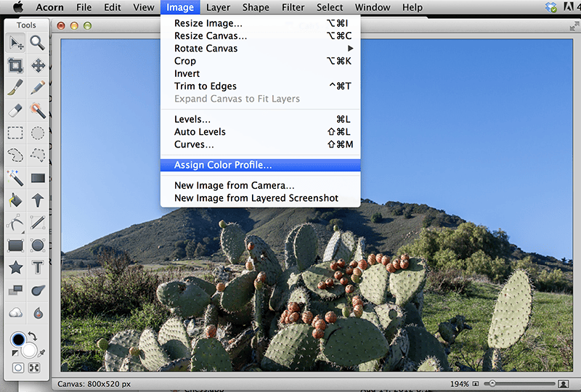Select the Arrow shape tool
581x392 pixels.
[38, 200]
